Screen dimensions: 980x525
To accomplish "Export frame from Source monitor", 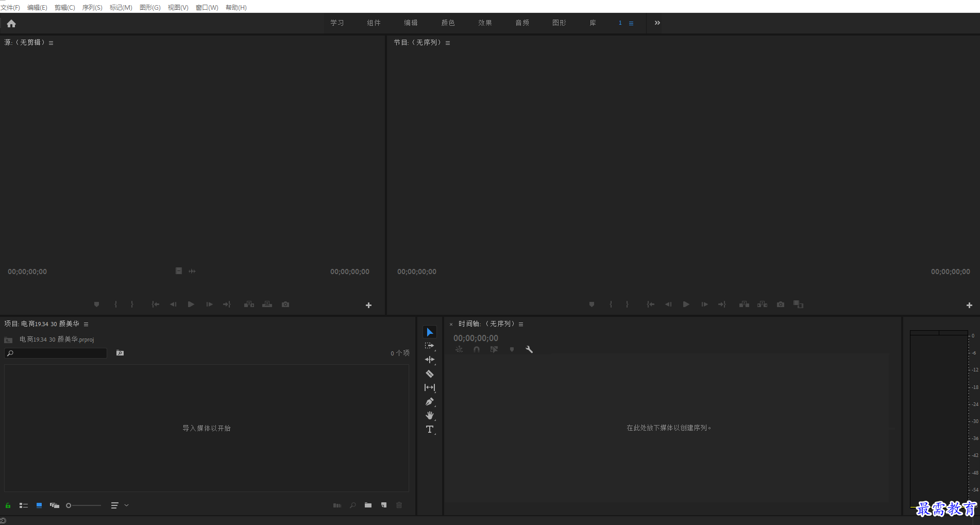I will [285, 304].
